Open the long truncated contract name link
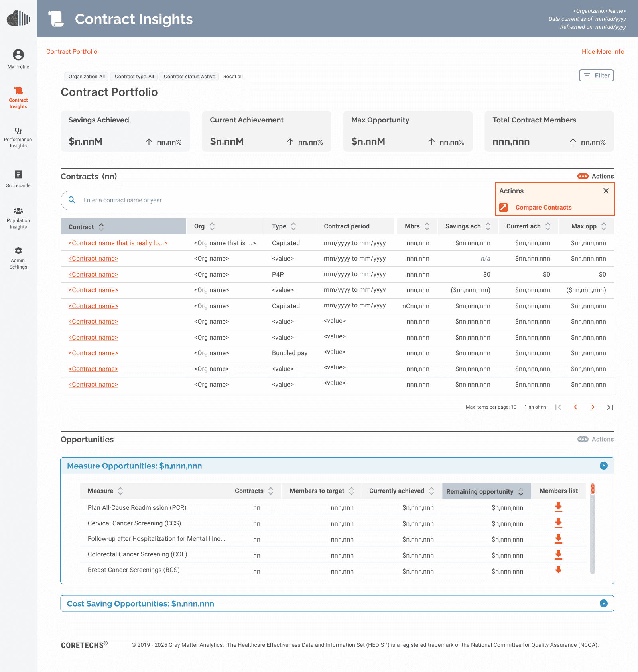 (x=118, y=243)
